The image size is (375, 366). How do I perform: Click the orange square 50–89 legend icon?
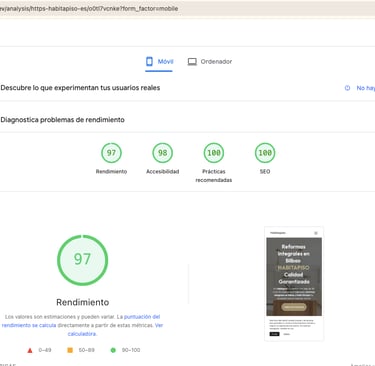pyautogui.click(x=70, y=350)
